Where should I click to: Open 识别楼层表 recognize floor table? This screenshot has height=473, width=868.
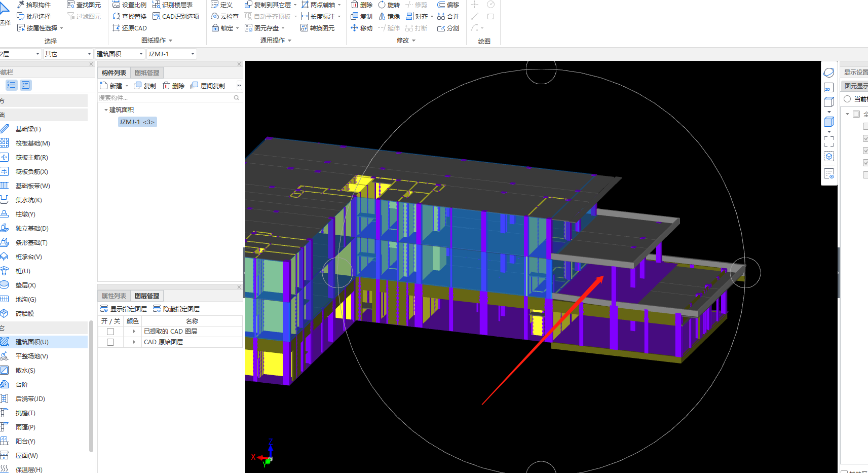[173, 5]
